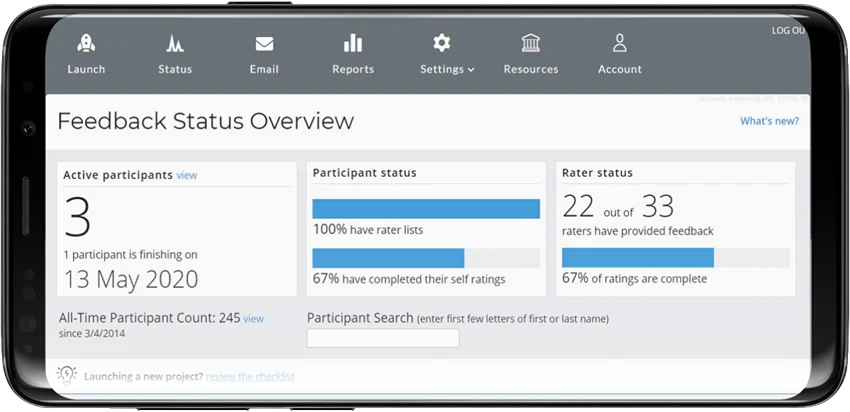Click the LOG OUT link
This screenshot has width=850, height=412.
point(789,30)
